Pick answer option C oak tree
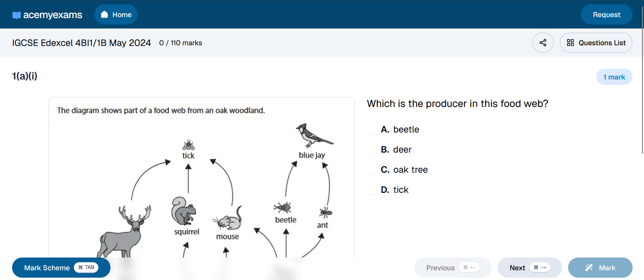The image size is (644, 280). click(372, 170)
